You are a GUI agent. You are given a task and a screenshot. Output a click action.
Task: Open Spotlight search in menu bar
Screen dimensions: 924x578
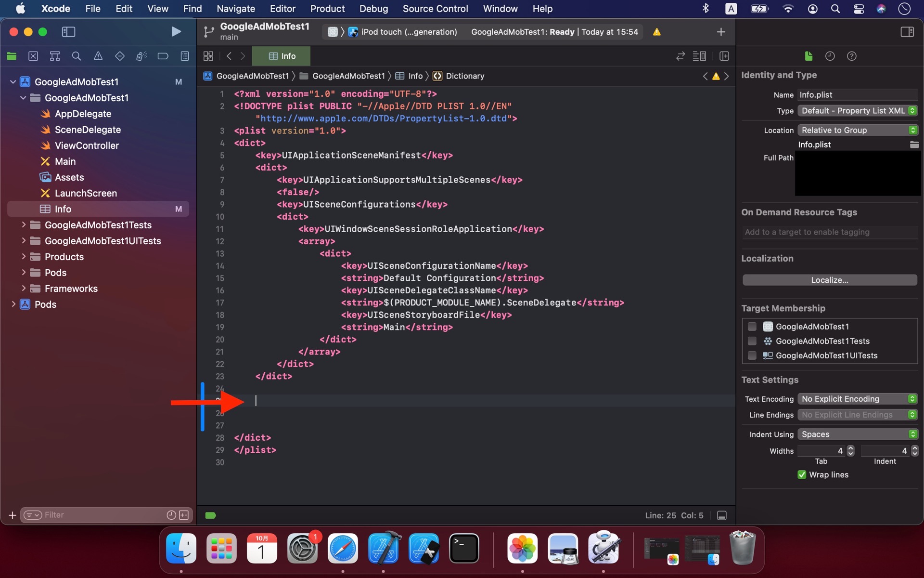(x=835, y=9)
